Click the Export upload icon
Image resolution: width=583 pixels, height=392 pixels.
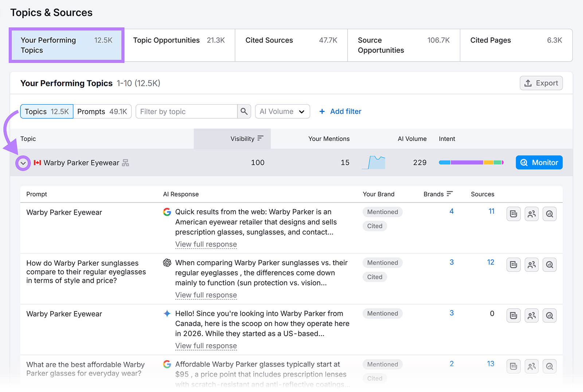(528, 83)
